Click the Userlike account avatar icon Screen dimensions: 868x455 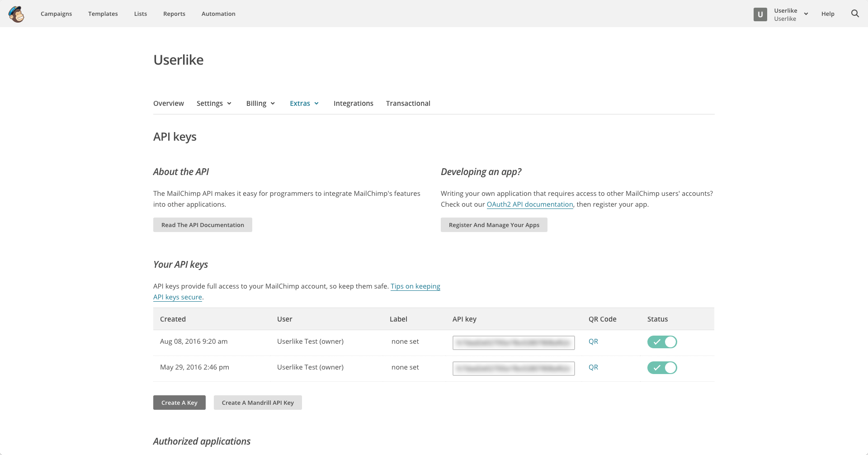[x=760, y=14]
